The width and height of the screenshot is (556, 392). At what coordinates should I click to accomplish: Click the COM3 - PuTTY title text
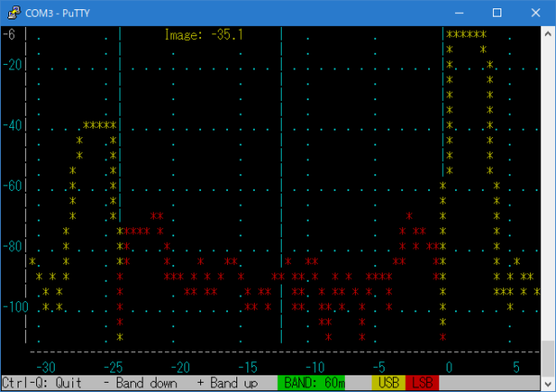(64, 12)
